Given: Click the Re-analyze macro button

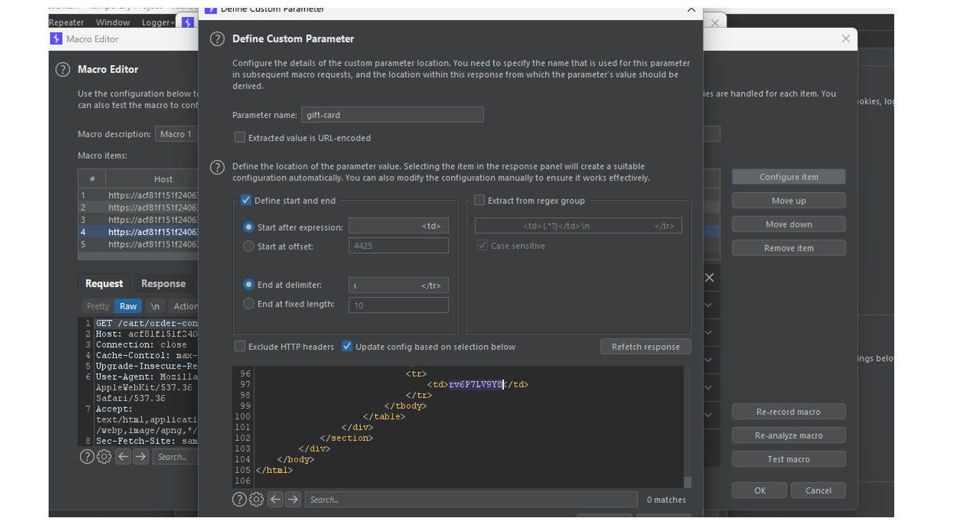Looking at the screenshot, I should point(788,435).
